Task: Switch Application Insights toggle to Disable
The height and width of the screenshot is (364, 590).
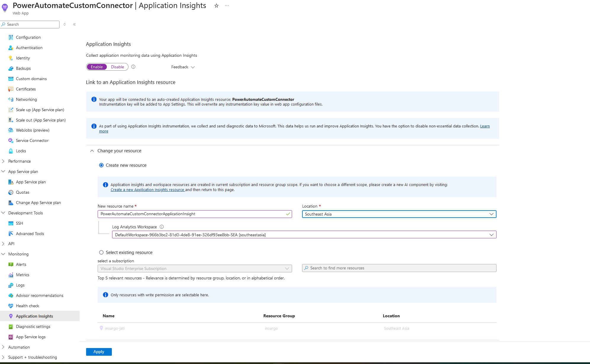Action: click(117, 67)
